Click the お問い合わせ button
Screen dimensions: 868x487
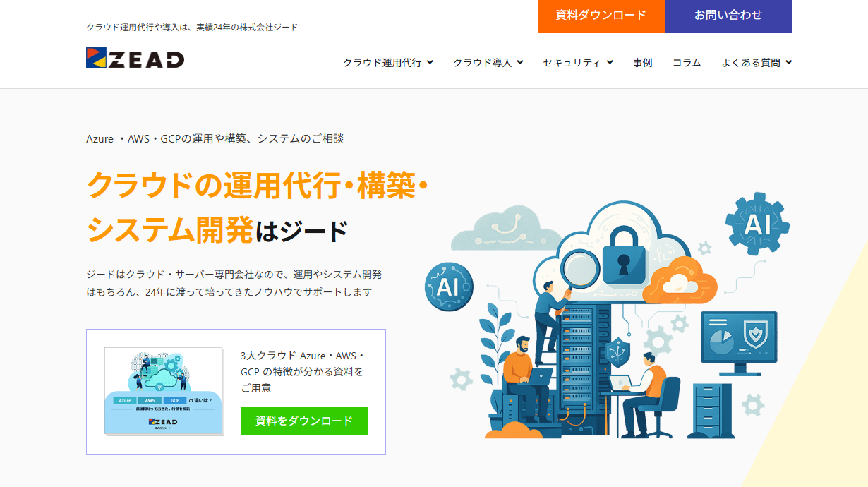728,16
